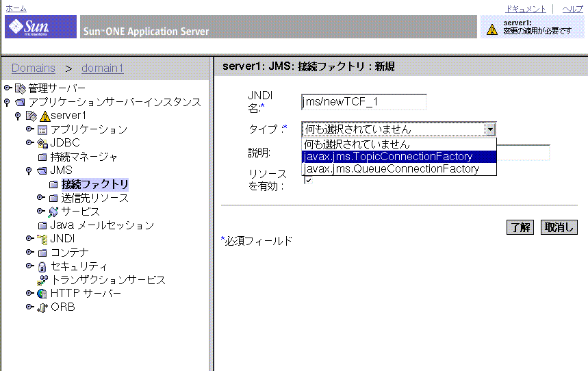The height and width of the screenshot is (371, 588).
Task: Expand the 送信先リソース tree node
Action: click(x=41, y=197)
